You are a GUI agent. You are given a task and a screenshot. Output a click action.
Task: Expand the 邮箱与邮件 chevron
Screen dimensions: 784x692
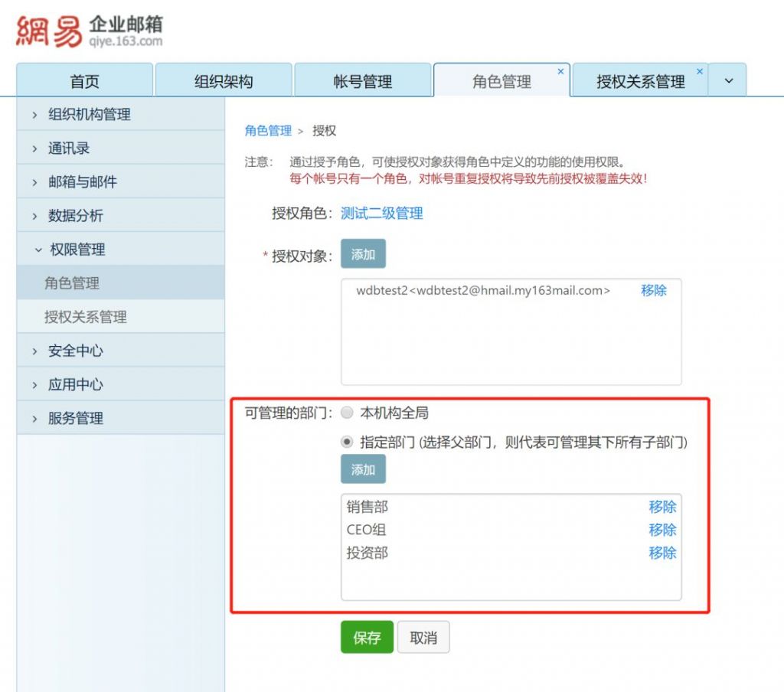34,182
